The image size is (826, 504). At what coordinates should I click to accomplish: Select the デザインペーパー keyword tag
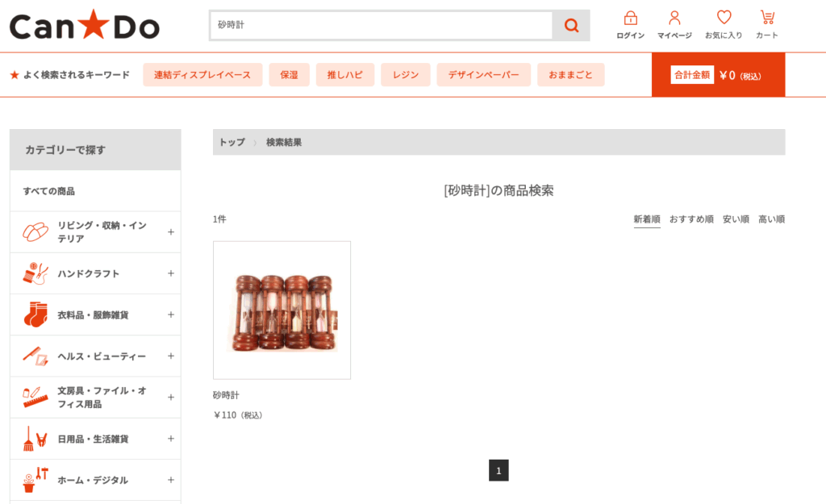click(x=484, y=75)
